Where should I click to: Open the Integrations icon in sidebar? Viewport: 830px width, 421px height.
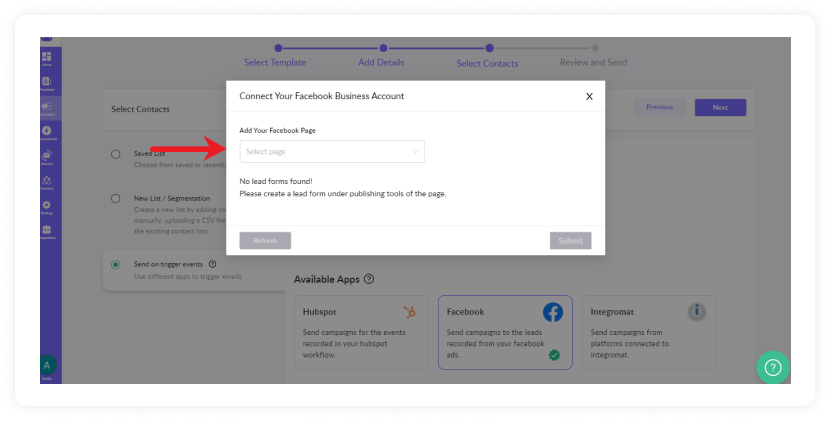[x=47, y=231]
